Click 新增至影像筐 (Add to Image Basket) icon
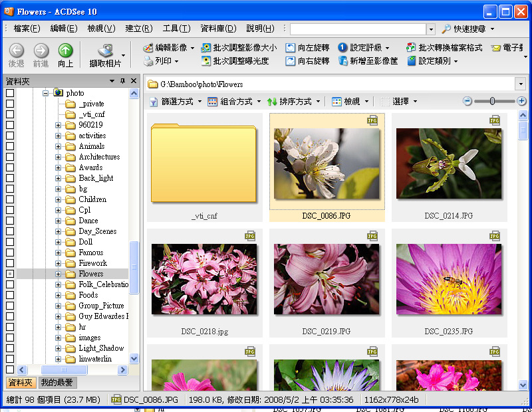Screen dimensions: 532x412 342,61
